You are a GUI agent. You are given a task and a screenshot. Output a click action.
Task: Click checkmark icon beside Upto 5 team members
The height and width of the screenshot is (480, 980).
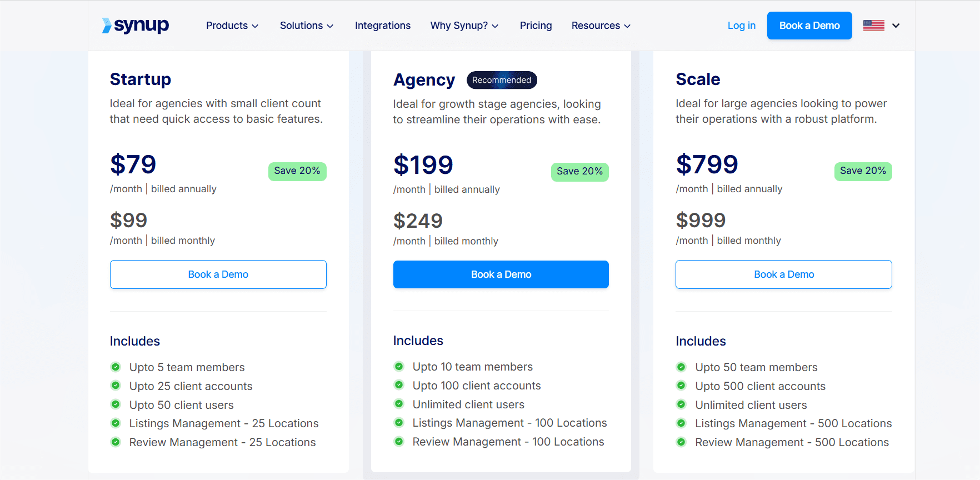pyautogui.click(x=116, y=367)
